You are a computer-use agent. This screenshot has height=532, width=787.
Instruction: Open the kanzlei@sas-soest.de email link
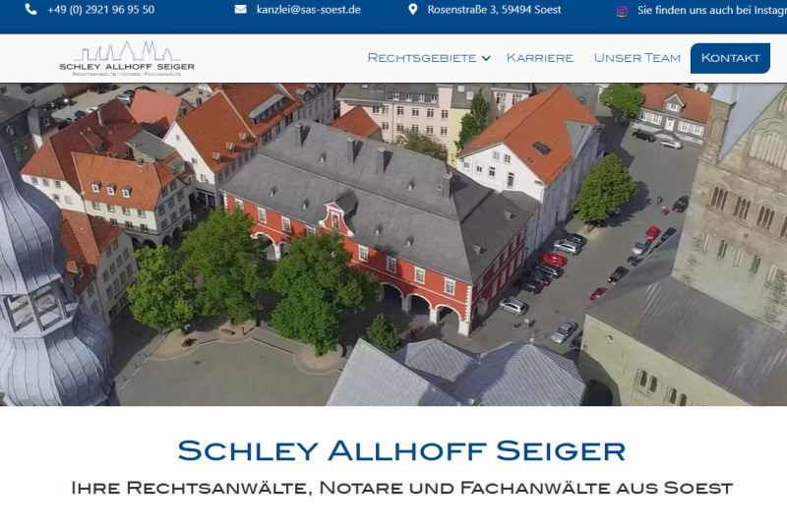pyautogui.click(x=308, y=10)
